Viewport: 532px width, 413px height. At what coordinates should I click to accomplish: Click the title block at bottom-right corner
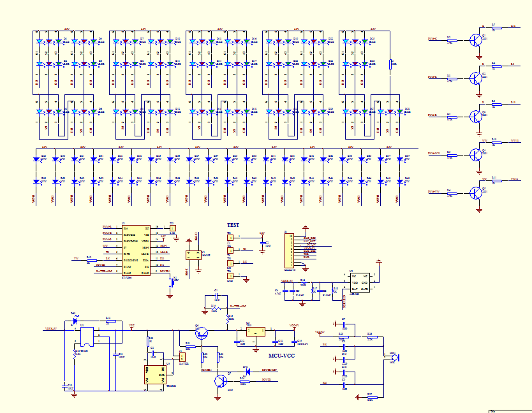coord(509,410)
